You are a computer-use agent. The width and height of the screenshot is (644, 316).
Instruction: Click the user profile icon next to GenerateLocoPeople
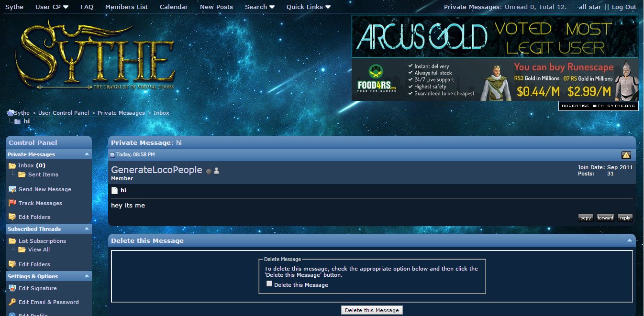216,171
